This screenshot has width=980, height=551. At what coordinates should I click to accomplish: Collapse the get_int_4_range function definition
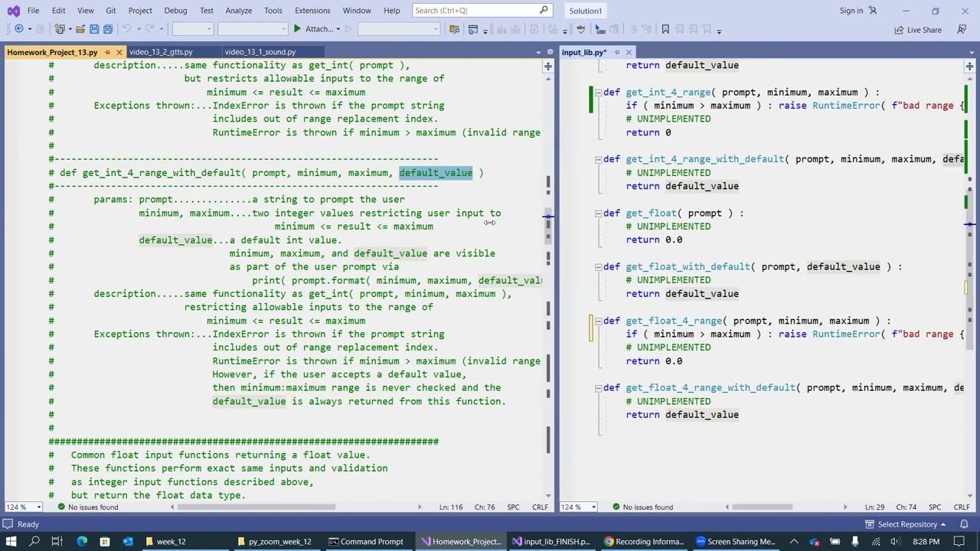tap(598, 93)
